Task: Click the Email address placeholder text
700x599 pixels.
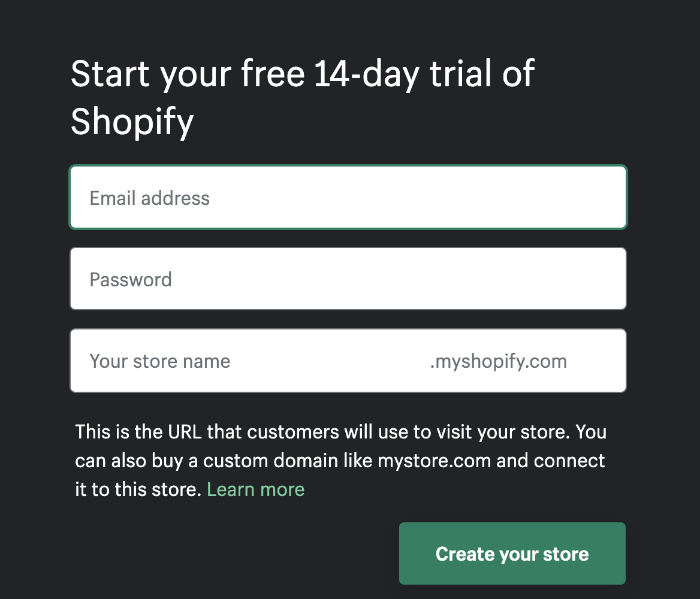Action: (x=150, y=198)
